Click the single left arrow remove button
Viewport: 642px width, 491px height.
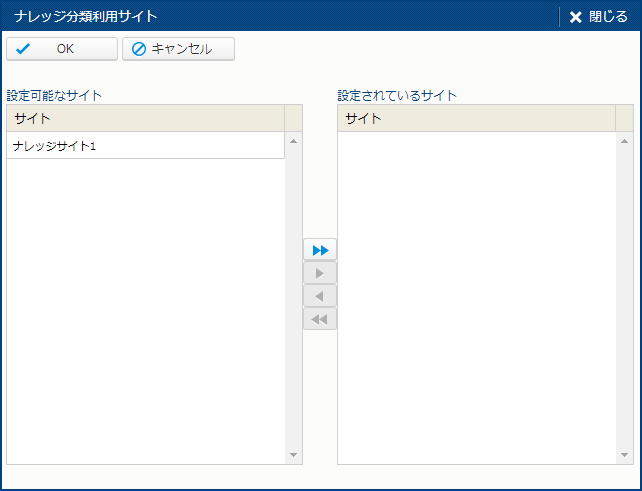[x=320, y=297]
